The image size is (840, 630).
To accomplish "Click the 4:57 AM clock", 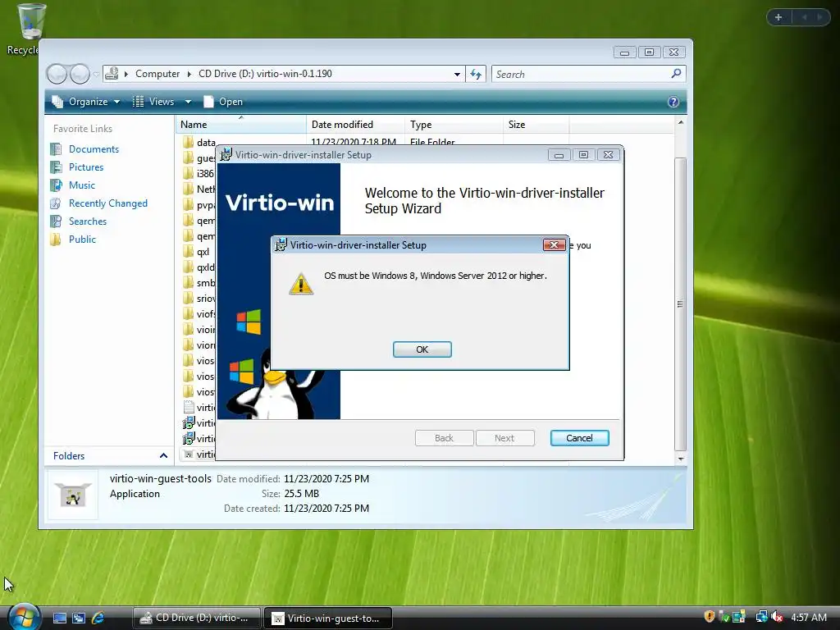I will click(809, 617).
